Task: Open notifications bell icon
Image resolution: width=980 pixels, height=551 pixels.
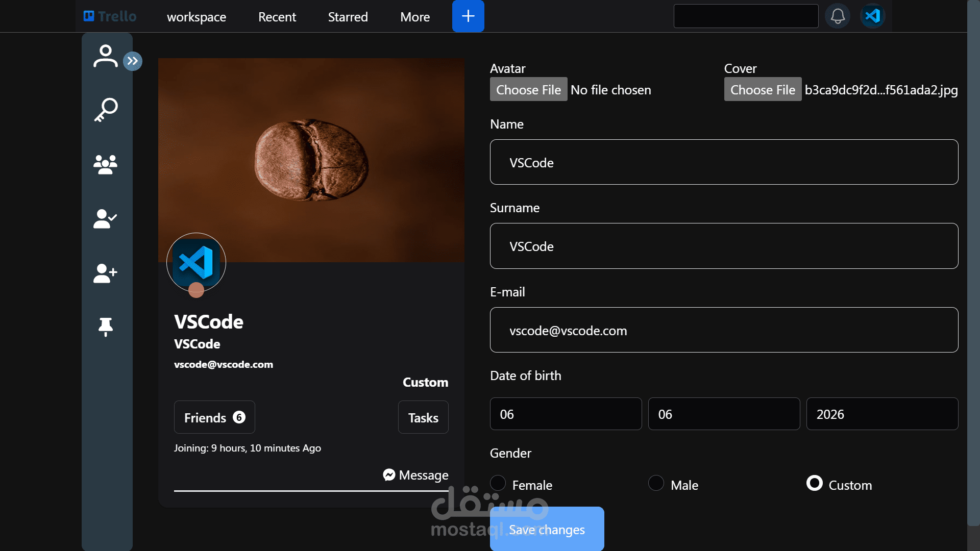Action: point(837,16)
